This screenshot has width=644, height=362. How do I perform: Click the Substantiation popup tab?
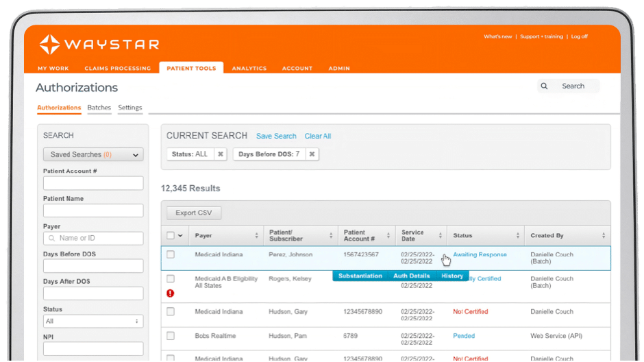[x=360, y=276]
